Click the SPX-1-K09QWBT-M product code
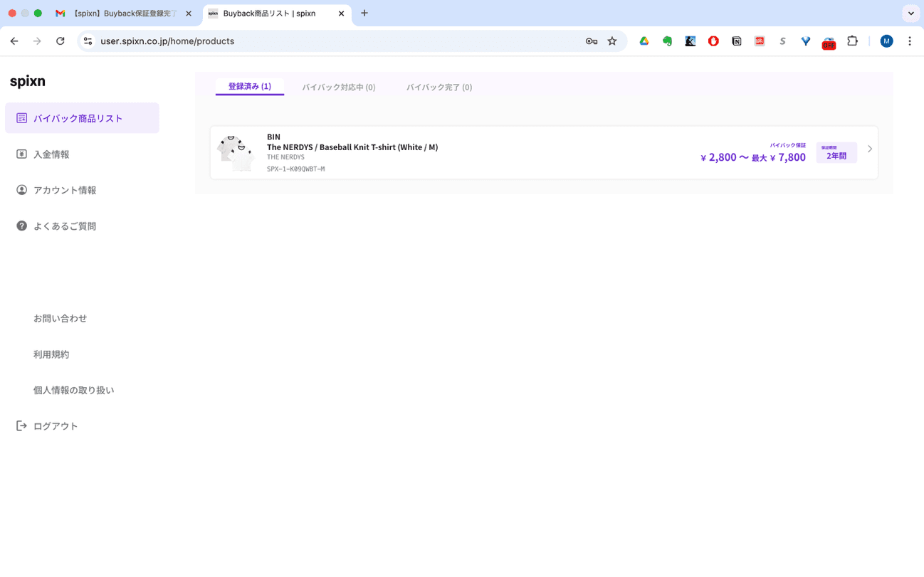 [x=295, y=169]
